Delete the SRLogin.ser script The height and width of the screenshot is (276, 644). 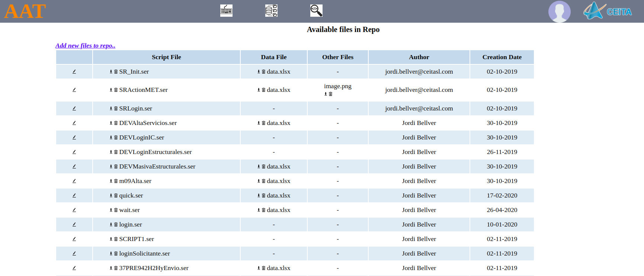[116, 109]
